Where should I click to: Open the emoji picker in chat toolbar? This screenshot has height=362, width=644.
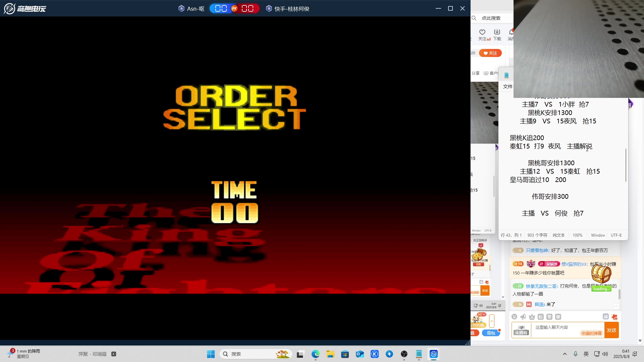[x=515, y=317]
